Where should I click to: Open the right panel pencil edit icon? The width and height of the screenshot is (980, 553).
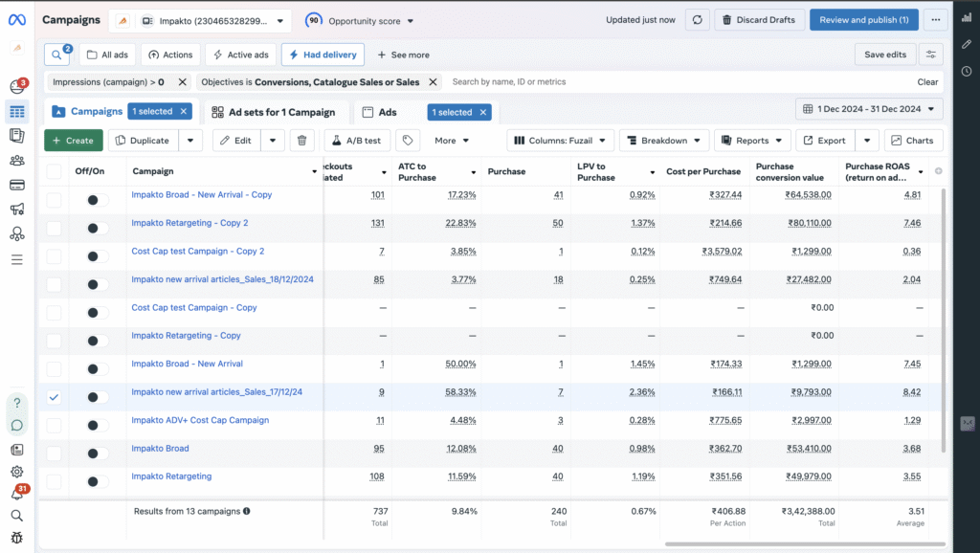tap(967, 44)
